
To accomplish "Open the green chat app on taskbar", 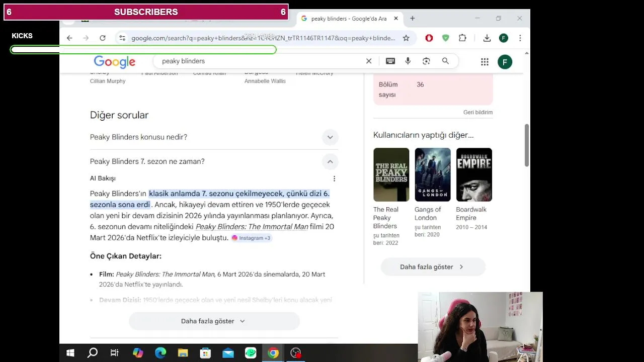I will pyautogui.click(x=251, y=353).
